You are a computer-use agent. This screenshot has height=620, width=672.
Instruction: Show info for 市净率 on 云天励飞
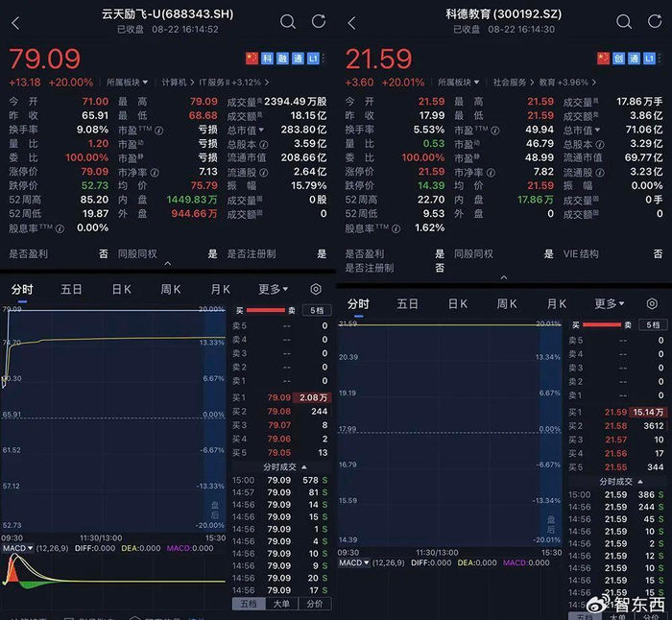[x=156, y=173]
